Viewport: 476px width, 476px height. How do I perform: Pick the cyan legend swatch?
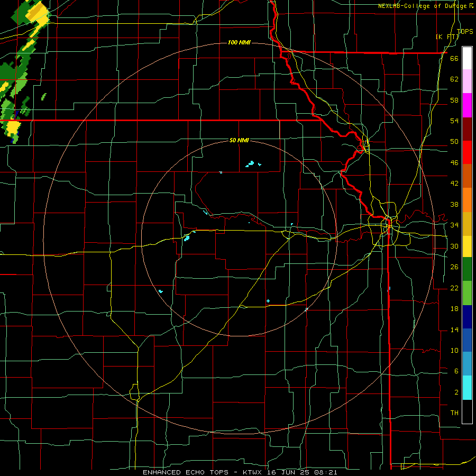pos(467,388)
